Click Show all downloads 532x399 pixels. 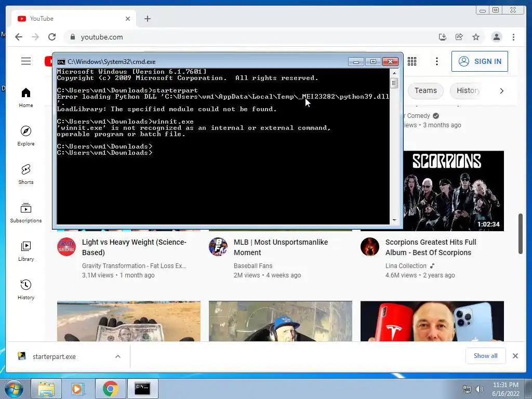(x=486, y=356)
